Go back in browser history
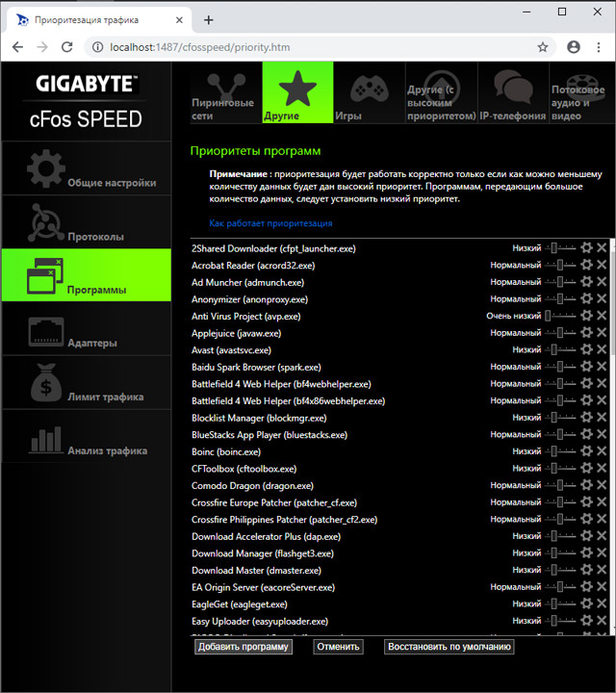The image size is (616, 693). (x=17, y=47)
